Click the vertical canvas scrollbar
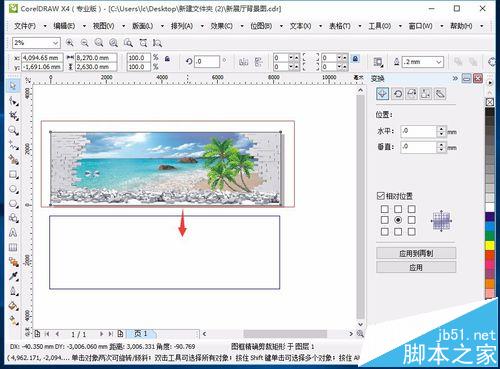 (x=360, y=207)
